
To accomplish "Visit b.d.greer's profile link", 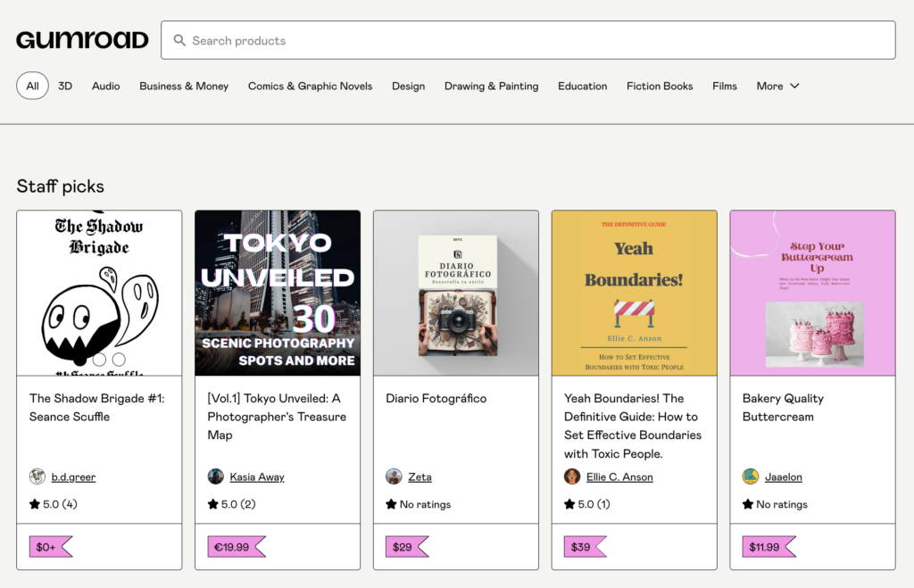I will click(x=73, y=476).
